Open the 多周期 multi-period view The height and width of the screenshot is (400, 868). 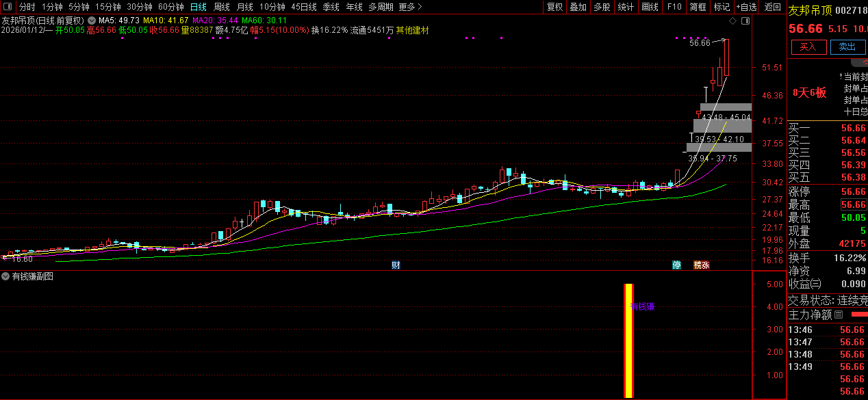tap(381, 7)
